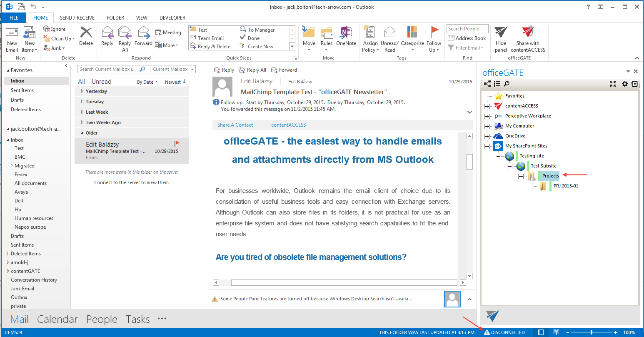The image size is (644, 337).
Task: Switch to Calendar view
Action: (57, 320)
